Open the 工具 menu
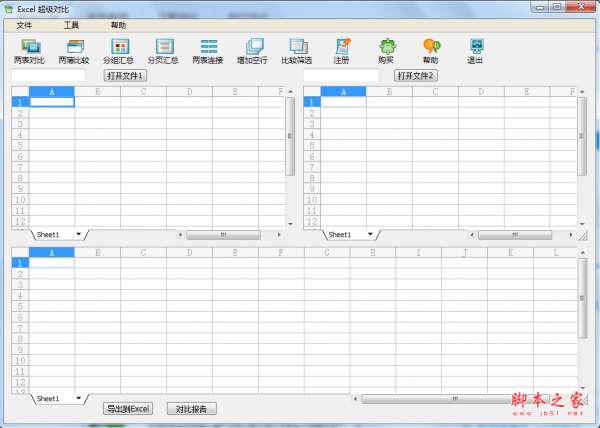 pyautogui.click(x=71, y=25)
